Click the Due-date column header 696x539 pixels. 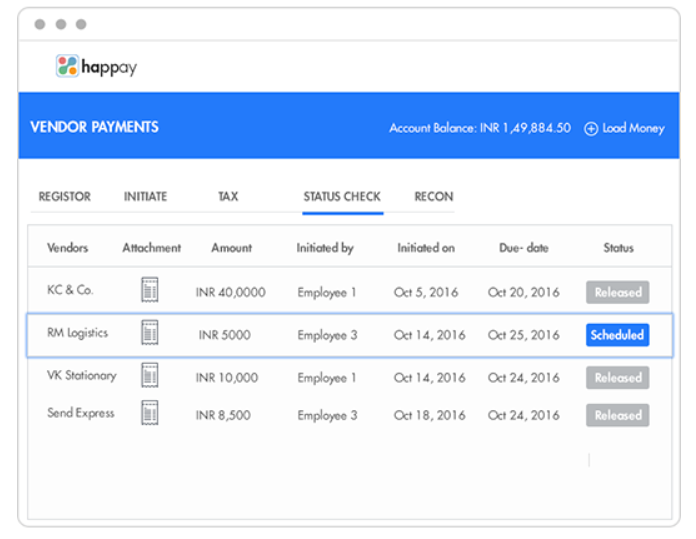[523, 248]
